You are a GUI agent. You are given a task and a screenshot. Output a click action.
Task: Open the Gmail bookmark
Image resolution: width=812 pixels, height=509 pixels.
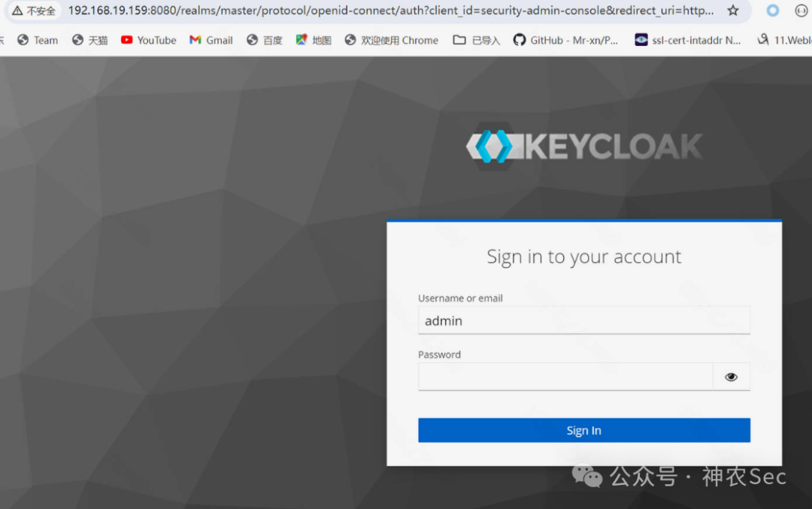pos(211,40)
